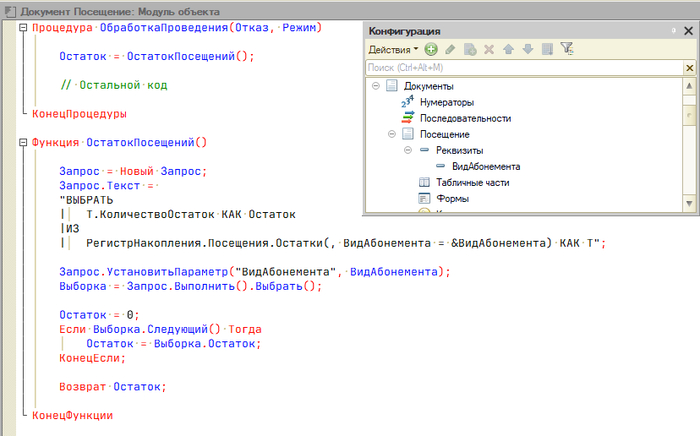Click the "ВЫБРАТЬ query keyword
700x436 pixels.
(86, 200)
